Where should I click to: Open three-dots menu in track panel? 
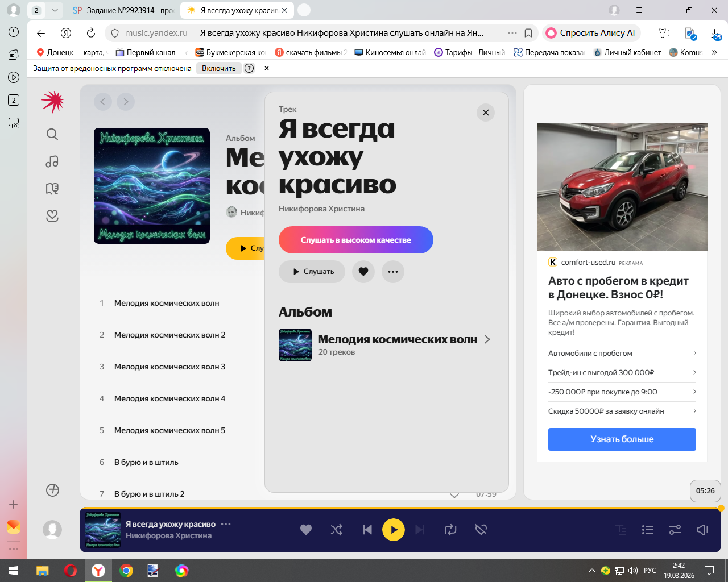click(393, 272)
